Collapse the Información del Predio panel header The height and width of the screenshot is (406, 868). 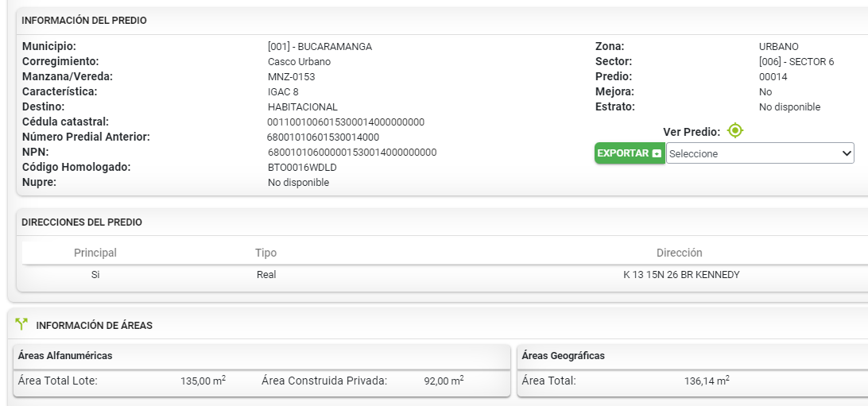[83, 21]
